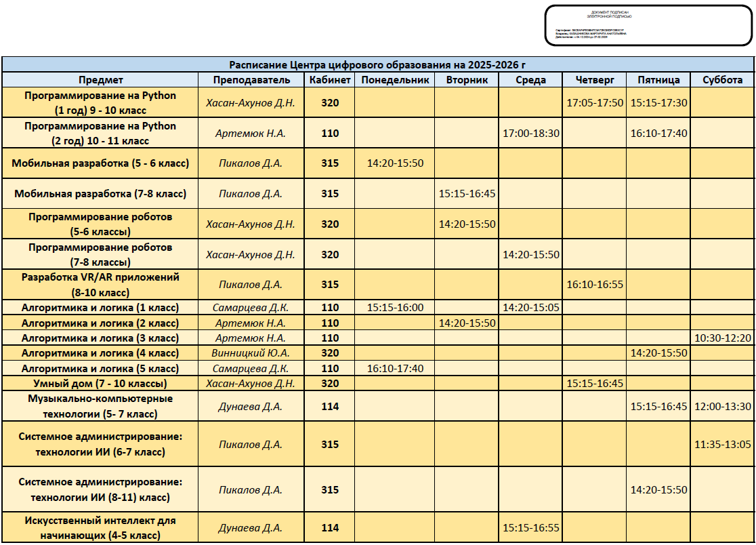Select the Алгоритмика и логика (3 класс) cell
Image resolution: width=756 pixels, height=545 pixels.
[100, 338]
